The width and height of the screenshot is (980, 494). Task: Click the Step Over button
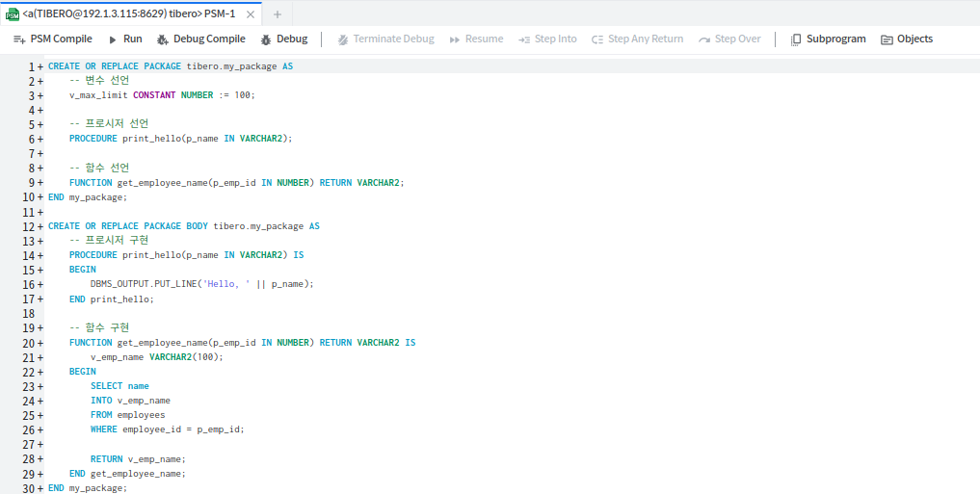point(729,39)
